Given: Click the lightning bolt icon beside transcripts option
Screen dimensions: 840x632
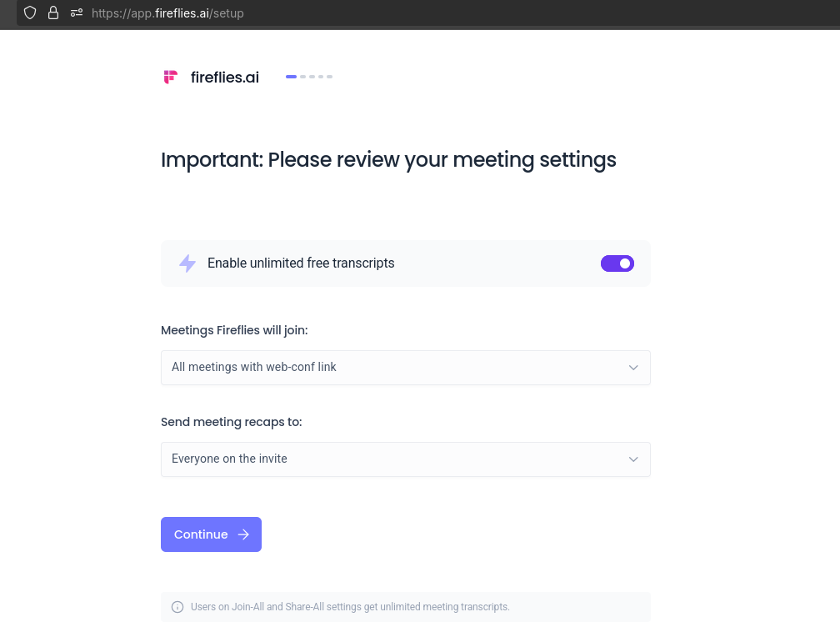Looking at the screenshot, I should tap(187, 263).
